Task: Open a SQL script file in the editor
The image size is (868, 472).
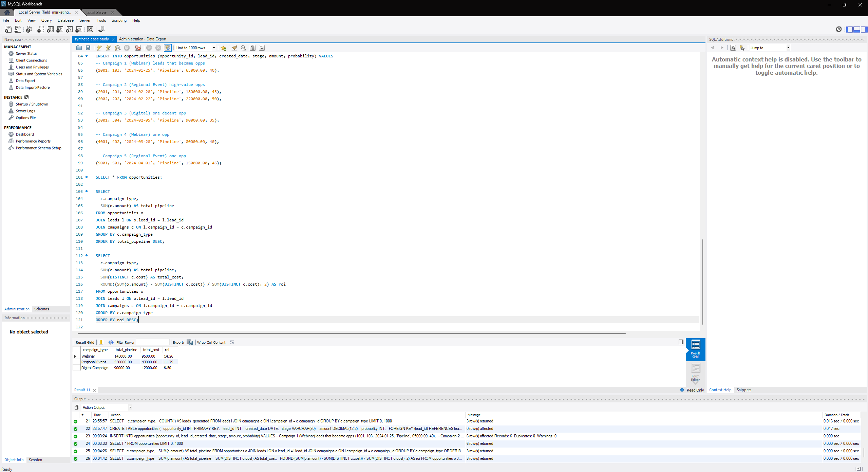Action: pos(79,48)
